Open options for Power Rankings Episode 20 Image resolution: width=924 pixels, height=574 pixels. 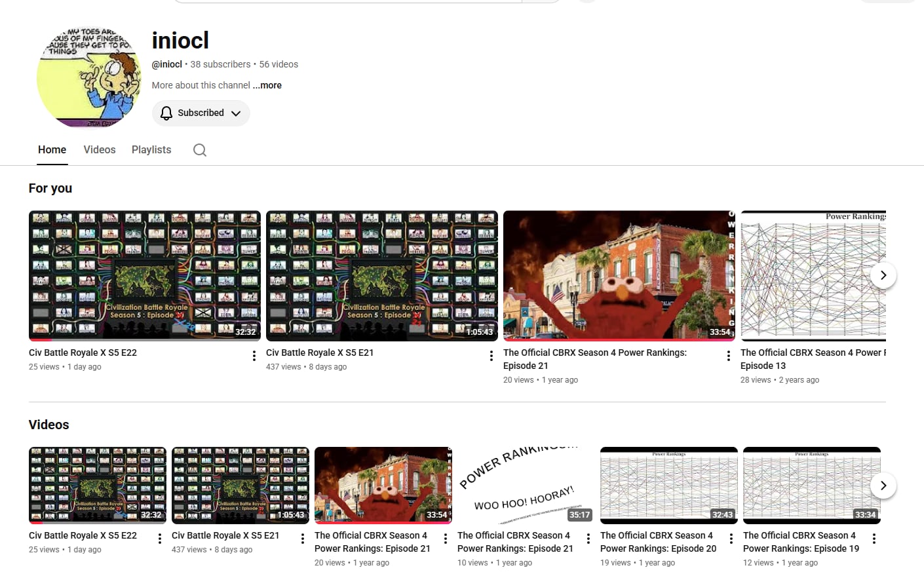pyautogui.click(x=731, y=539)
